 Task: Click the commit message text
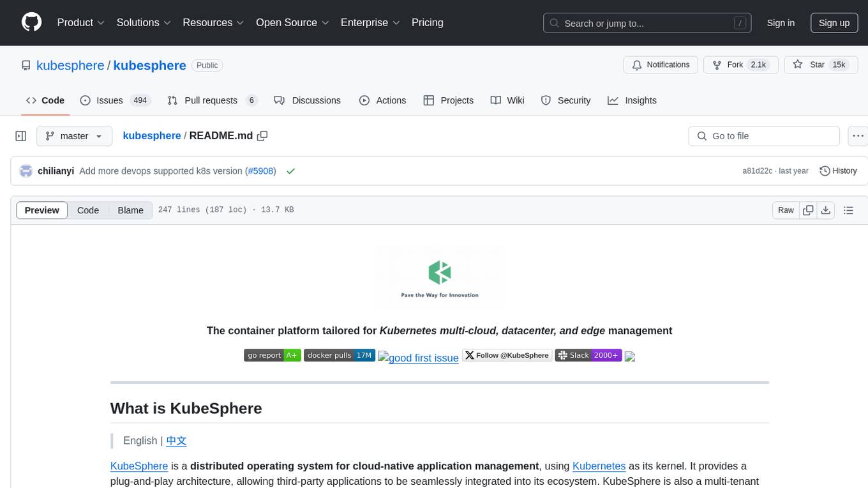pos(161,171)
